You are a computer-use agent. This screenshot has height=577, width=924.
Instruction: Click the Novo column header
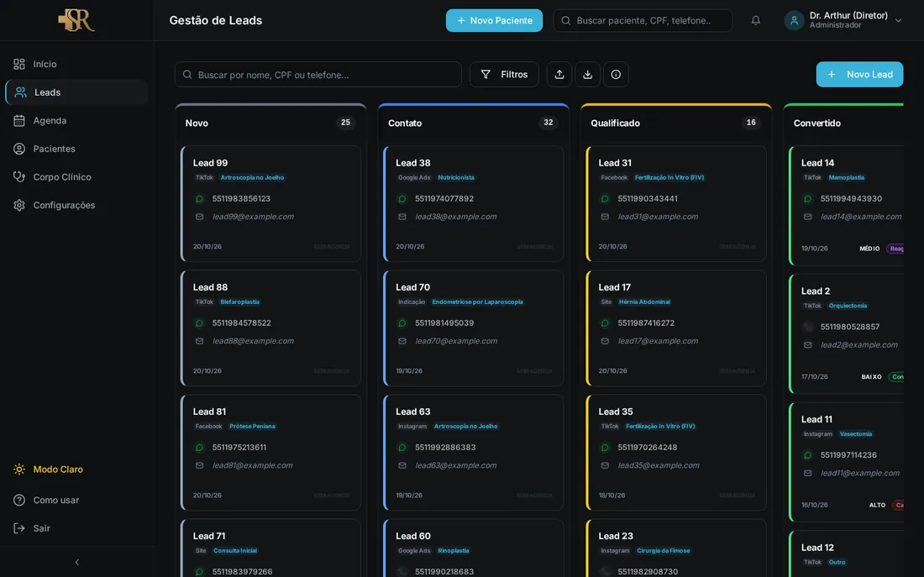[x=197, y=123]
